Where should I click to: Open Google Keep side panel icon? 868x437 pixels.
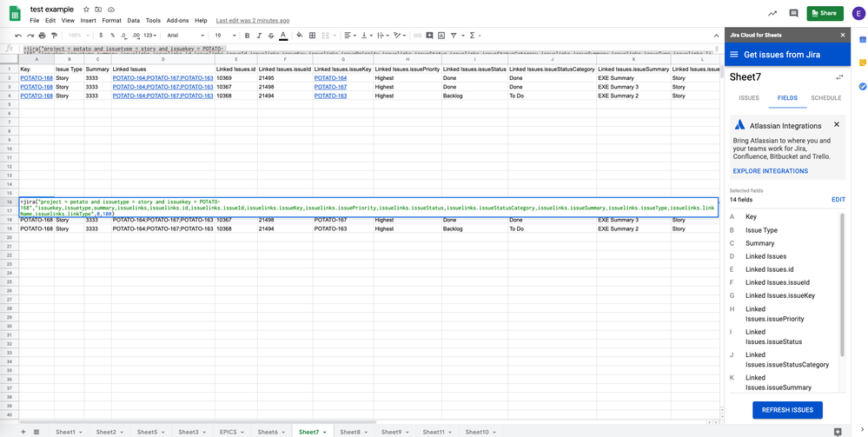[x=863, y=63]
